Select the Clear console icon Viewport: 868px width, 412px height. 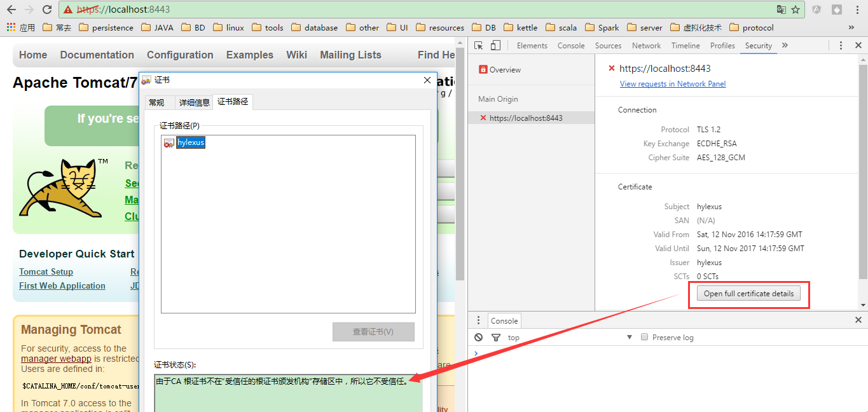point(479,337)
